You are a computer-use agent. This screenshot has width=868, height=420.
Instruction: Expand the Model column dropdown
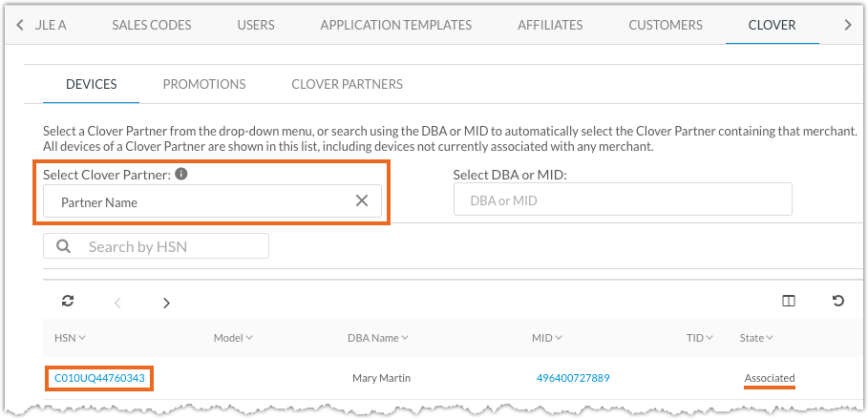pyautogui.click(x=249, y=338)
